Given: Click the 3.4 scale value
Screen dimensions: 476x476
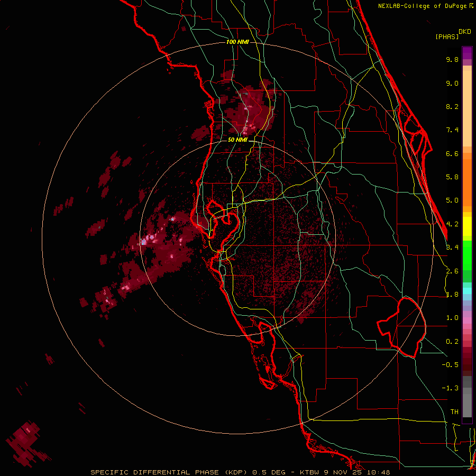Looking at the screenshot, I should click(452, 247).
